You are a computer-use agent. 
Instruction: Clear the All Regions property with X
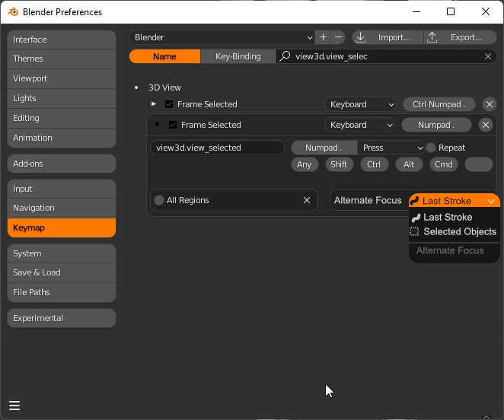tap(307, 200)
